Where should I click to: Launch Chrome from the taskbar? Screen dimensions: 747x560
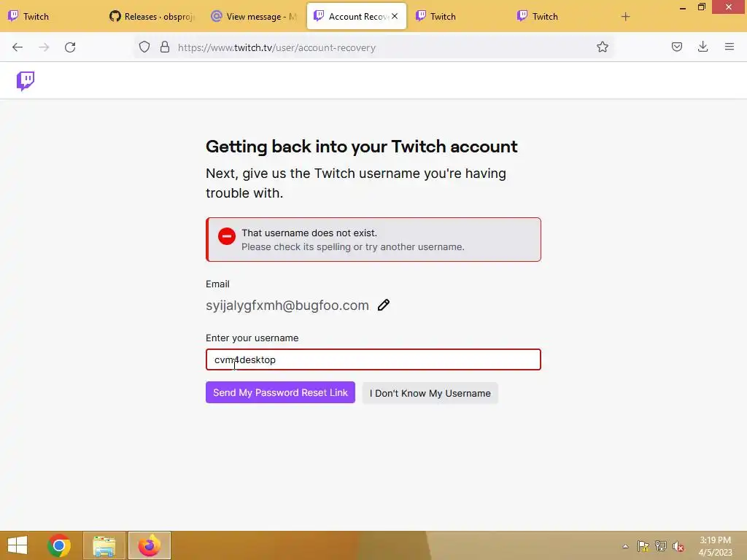coord(59,545)
